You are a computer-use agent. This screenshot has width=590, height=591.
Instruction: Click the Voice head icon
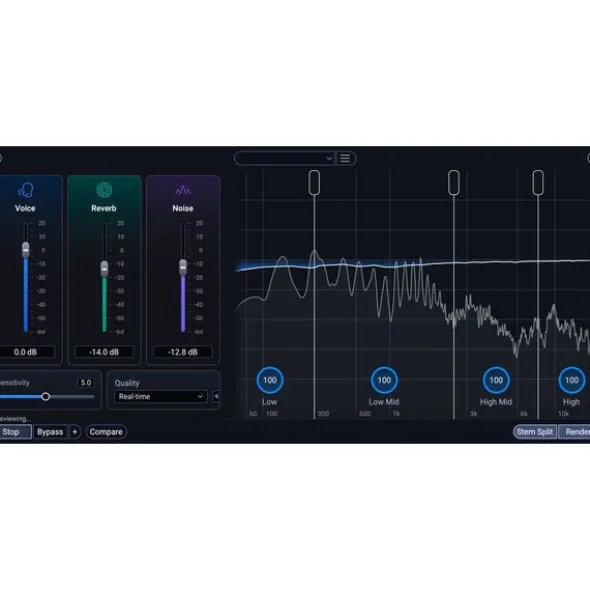tap(26, 190)
